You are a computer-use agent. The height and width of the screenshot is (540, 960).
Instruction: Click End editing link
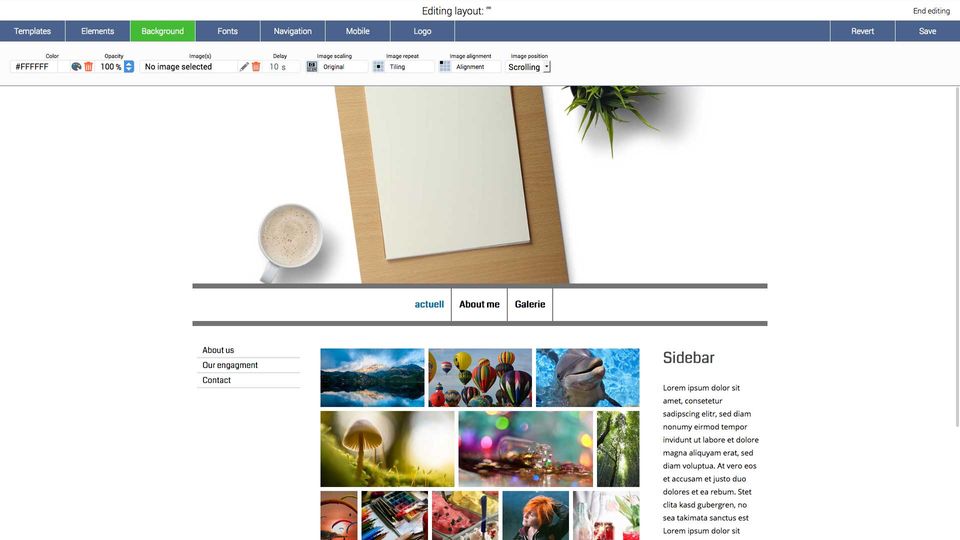[931, 11]
